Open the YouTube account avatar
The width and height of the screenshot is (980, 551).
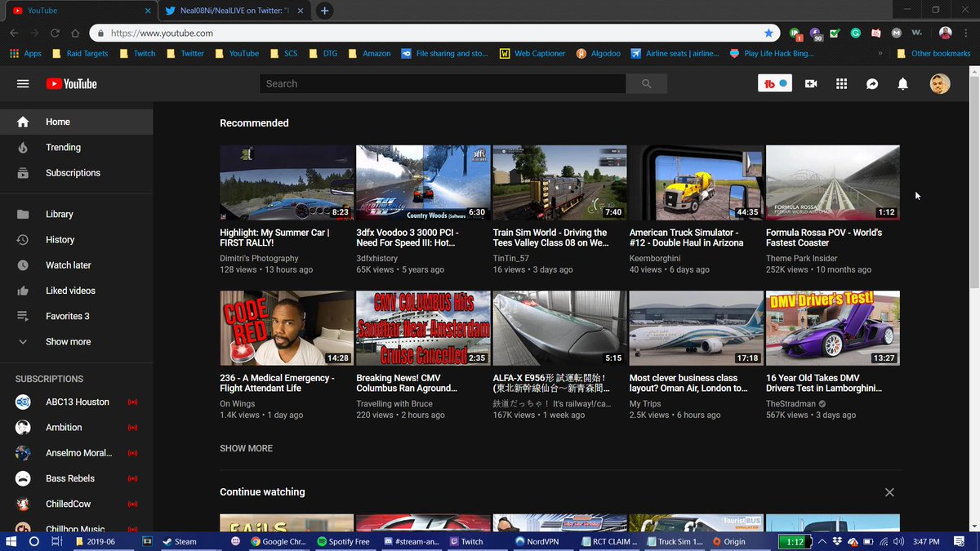click(940, 83)
